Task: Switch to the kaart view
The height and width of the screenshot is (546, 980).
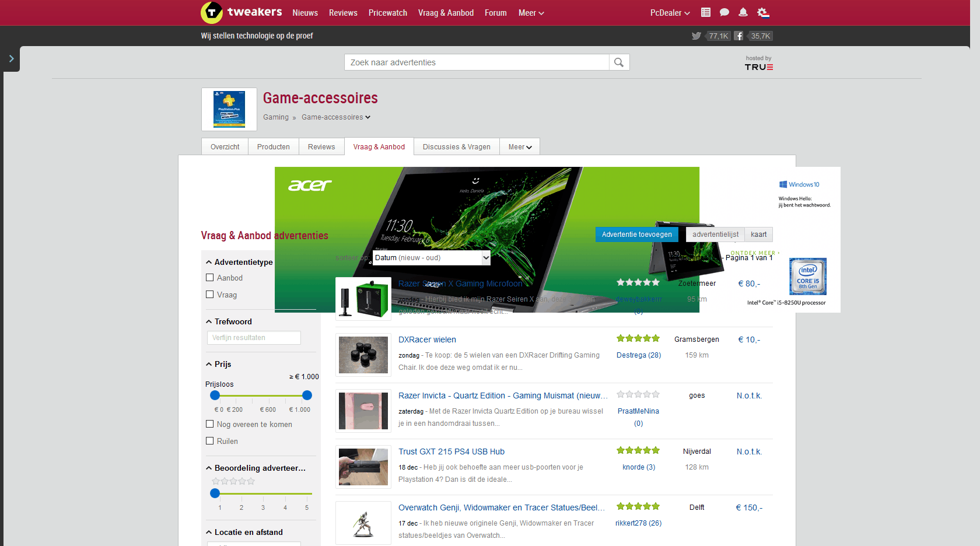Action: click(x=759, y=235)
